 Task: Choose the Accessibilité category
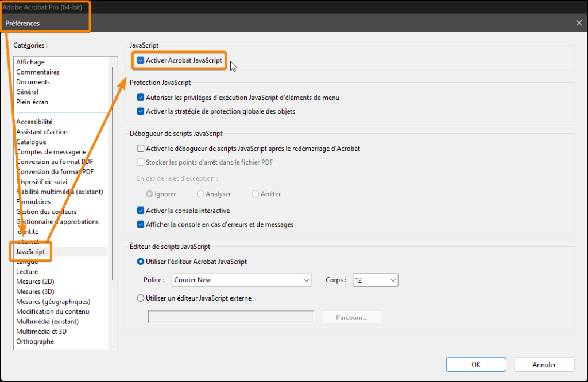coord(34,122)
